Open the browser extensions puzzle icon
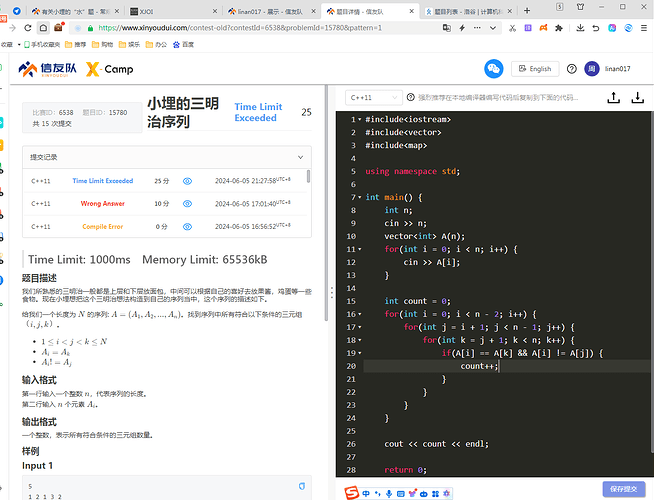654x500 pixels. (x=559, y=28)
